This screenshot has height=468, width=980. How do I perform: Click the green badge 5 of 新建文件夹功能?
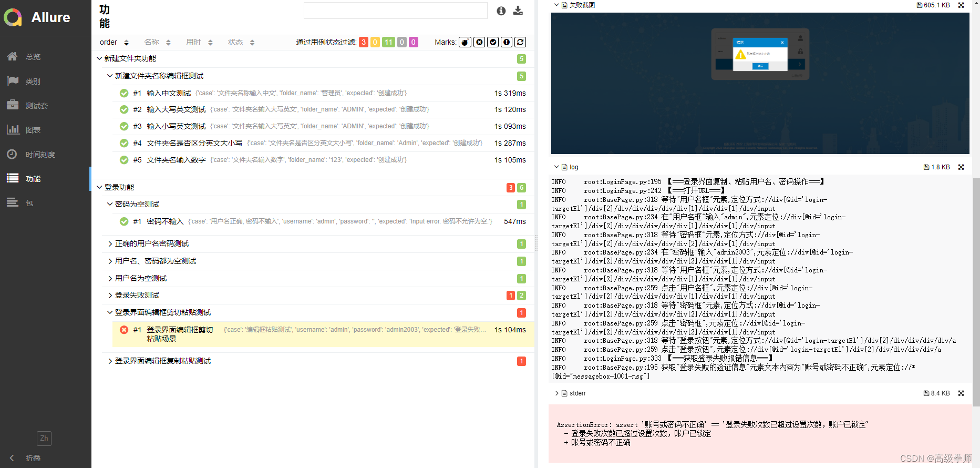click(x=521, y=59)
